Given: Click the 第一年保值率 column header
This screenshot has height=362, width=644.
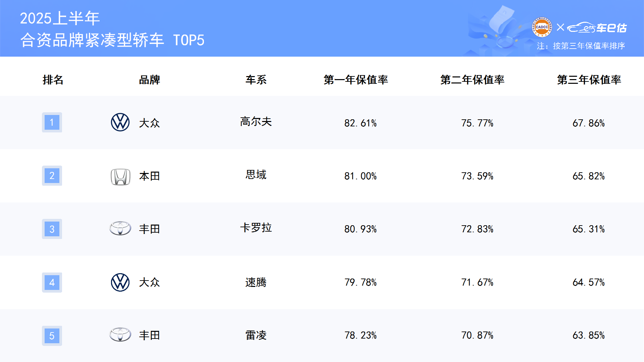Looking at the screenshot, I should point(356,80).
